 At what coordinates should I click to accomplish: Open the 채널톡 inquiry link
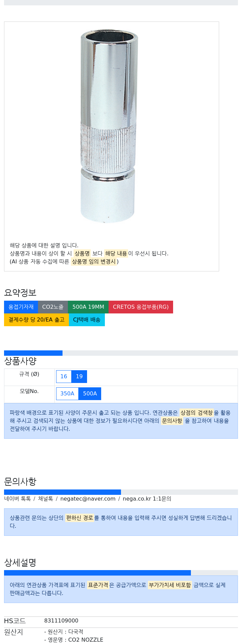tap(45, 499)
